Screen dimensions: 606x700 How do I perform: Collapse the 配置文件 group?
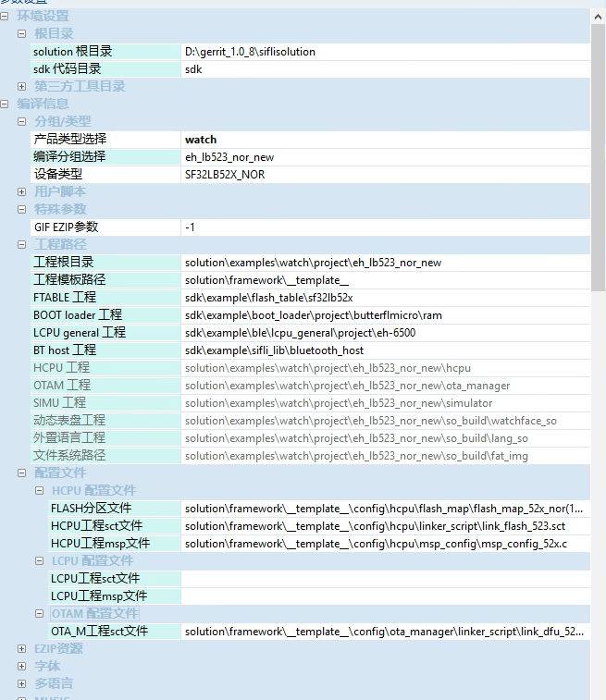pos(21,473)
